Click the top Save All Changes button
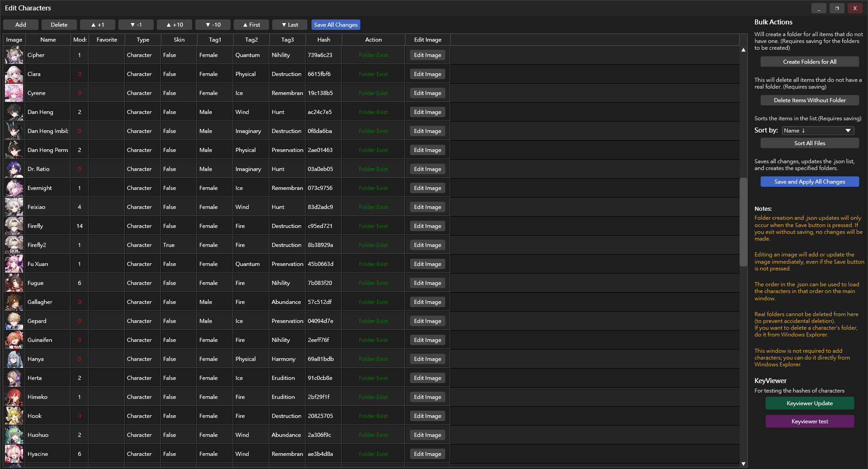868x469 pixels. [x=336, y=25]
